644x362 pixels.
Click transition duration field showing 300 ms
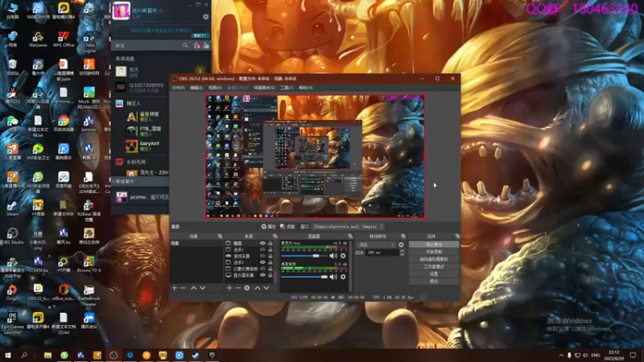tap(382, 253)
